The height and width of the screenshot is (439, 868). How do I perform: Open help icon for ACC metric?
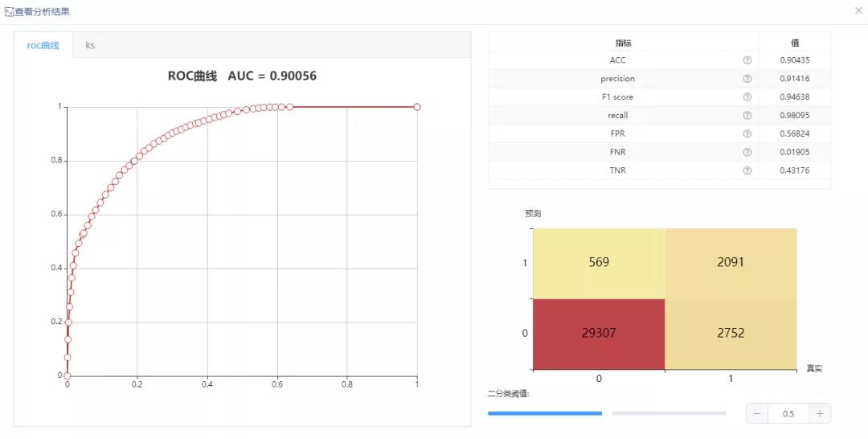pos(747,60)
